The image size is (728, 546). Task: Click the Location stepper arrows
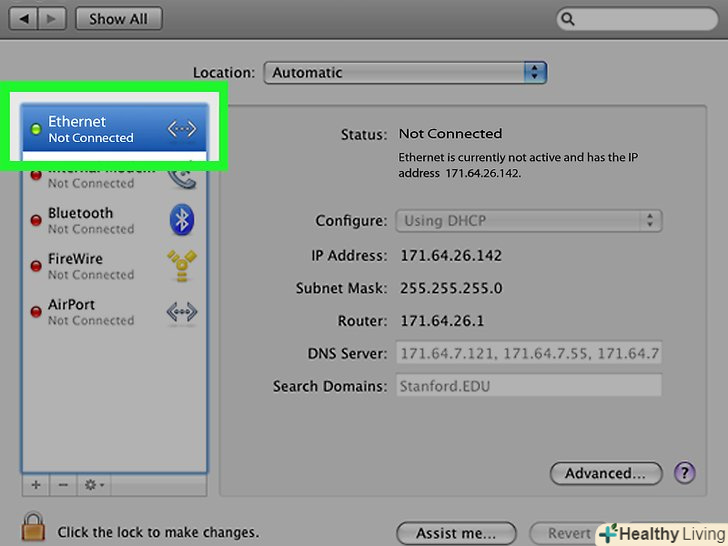point(535,72)
